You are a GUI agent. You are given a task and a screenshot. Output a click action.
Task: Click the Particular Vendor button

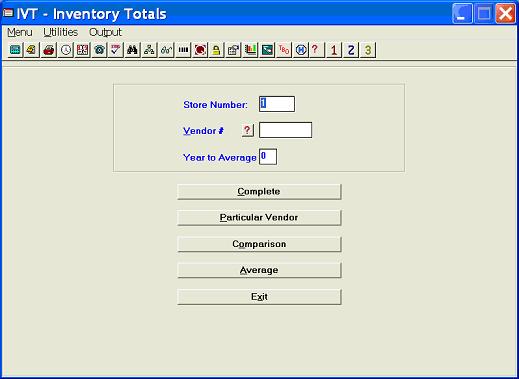tap(259, 218)
